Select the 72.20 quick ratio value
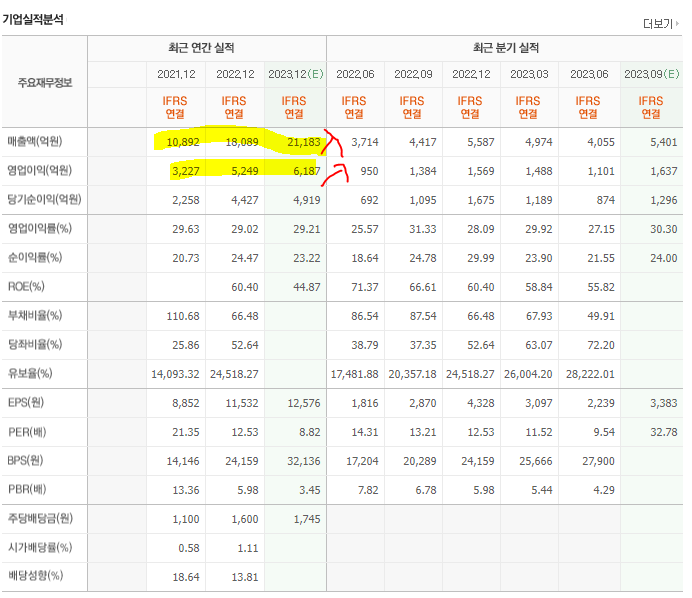The width and height of the screenshot is (692, 598). [x=601, y=345]
